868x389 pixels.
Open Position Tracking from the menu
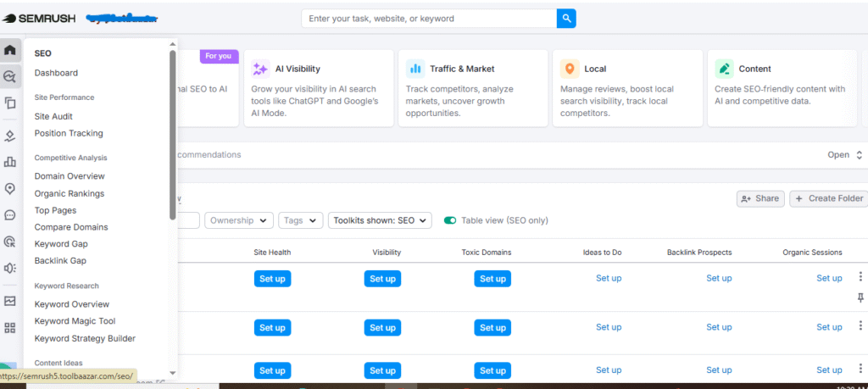click(x=69, y=133)
